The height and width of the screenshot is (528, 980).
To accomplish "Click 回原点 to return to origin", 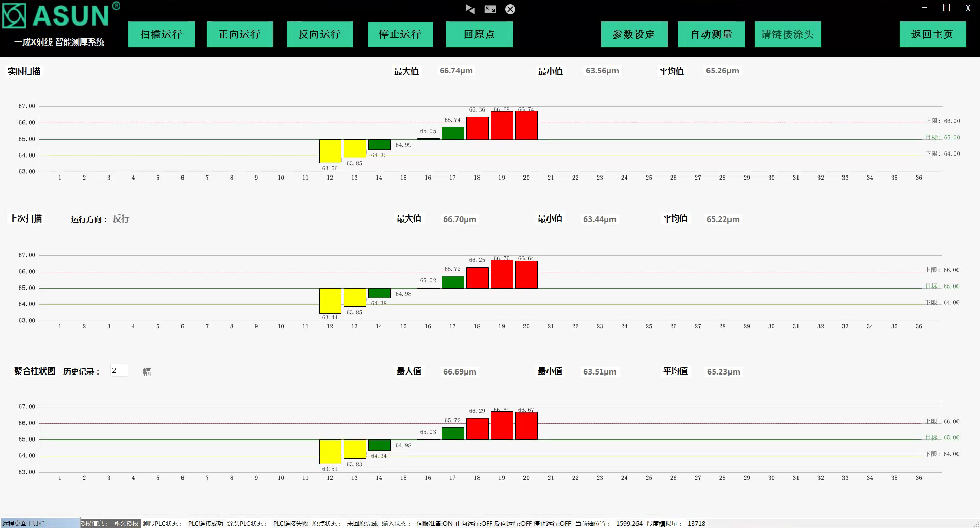I will [x=479, y=34].
